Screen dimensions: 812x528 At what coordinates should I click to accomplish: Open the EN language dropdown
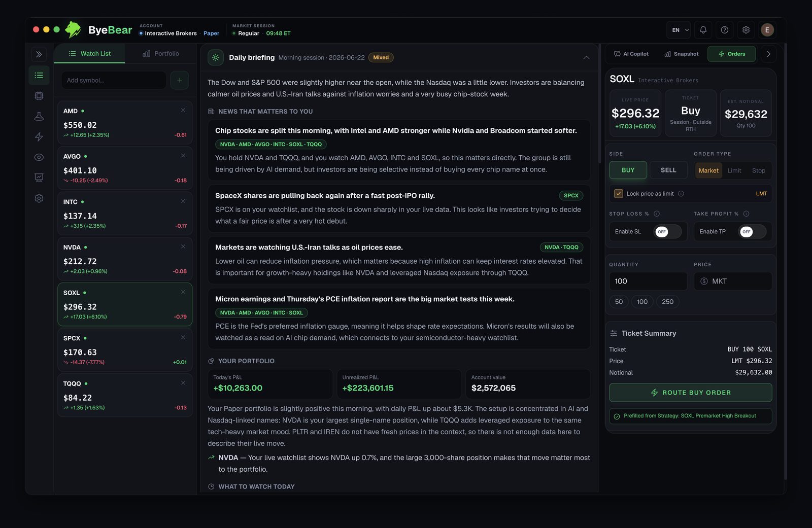pos(679,30)
